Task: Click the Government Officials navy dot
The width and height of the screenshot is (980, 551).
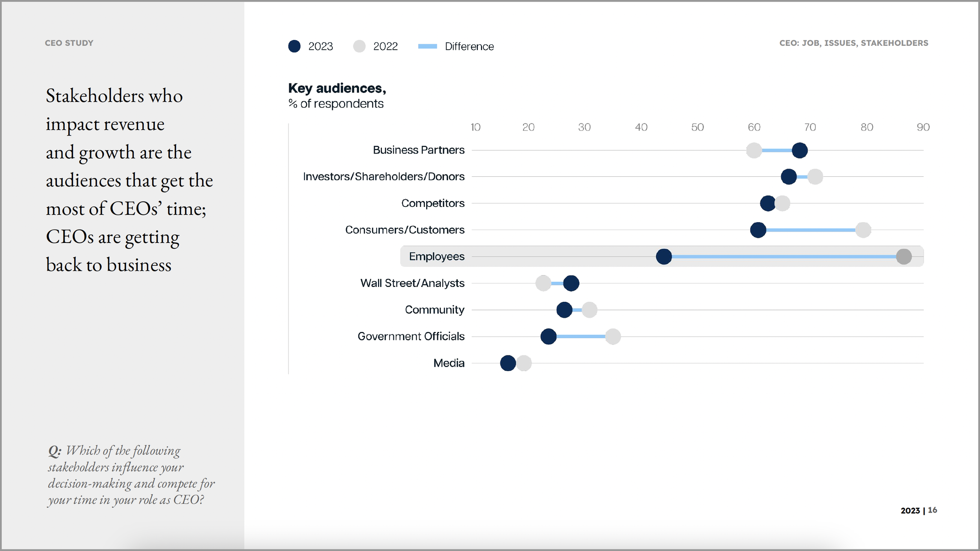Action: [x=549, y=336]
